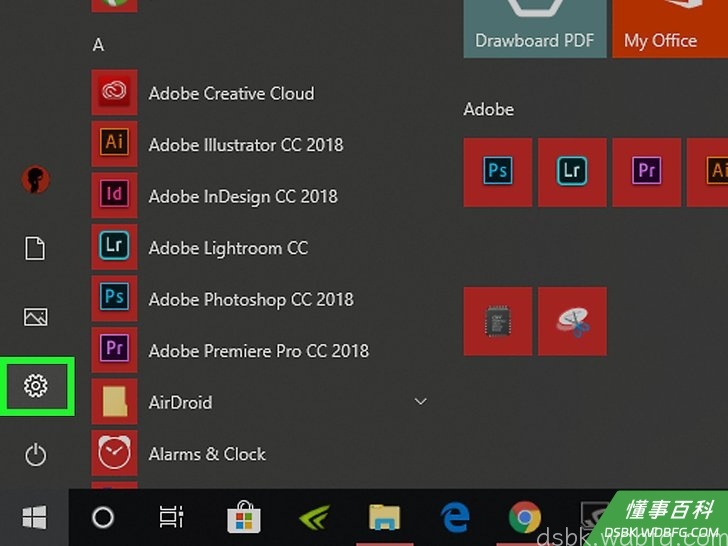Launch Google Chrome from the taskbar

525,517
